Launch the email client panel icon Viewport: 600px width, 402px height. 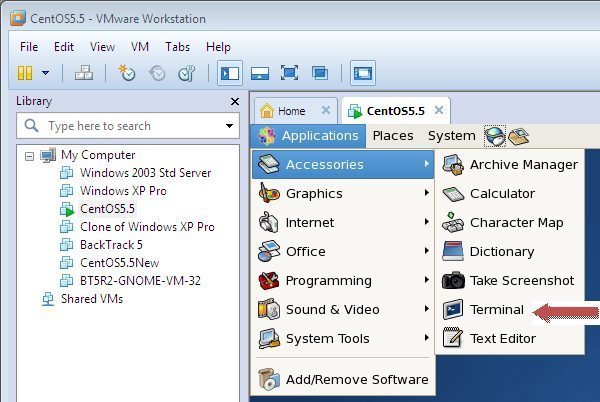[518, 136]
